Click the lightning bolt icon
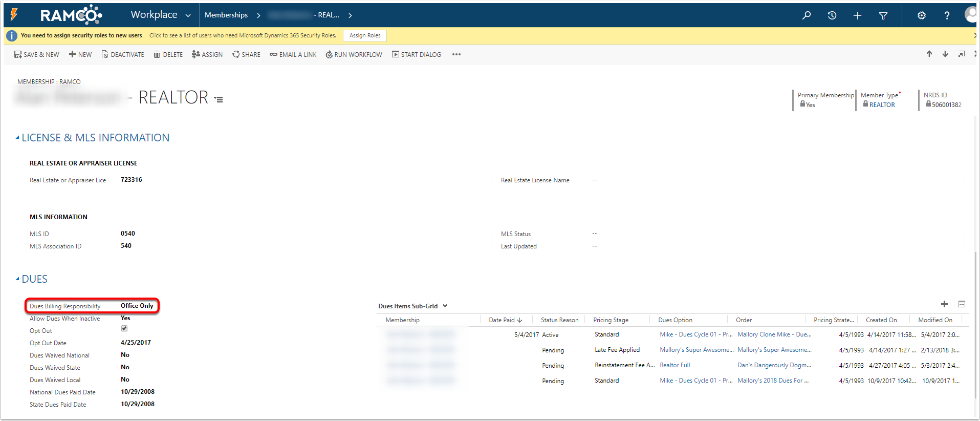 pos(14,14)
